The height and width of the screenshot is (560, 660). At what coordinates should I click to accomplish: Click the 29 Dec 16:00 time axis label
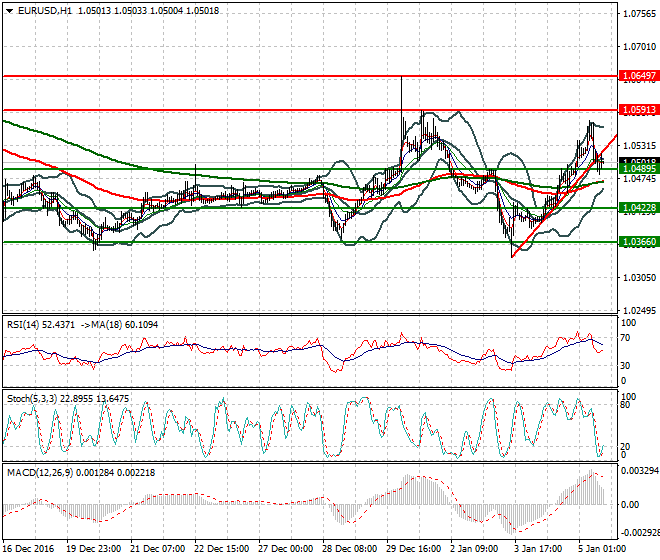pos(413,549)
